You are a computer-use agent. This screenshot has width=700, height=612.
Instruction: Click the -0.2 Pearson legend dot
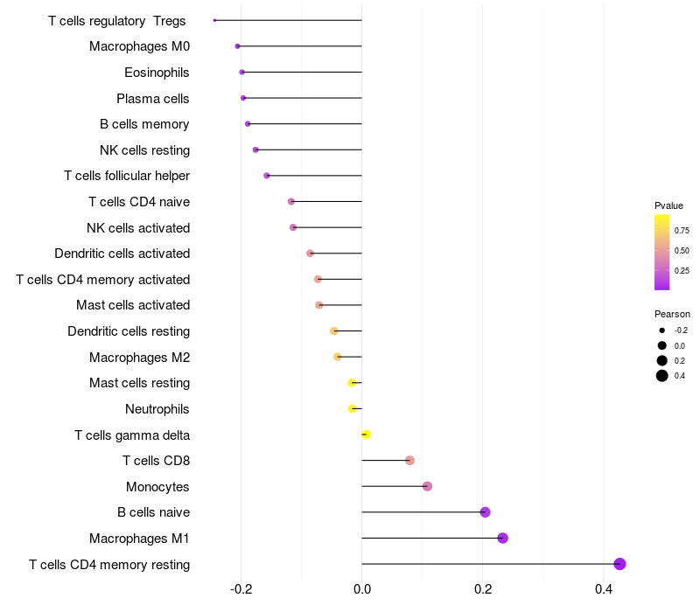point(662,330)
